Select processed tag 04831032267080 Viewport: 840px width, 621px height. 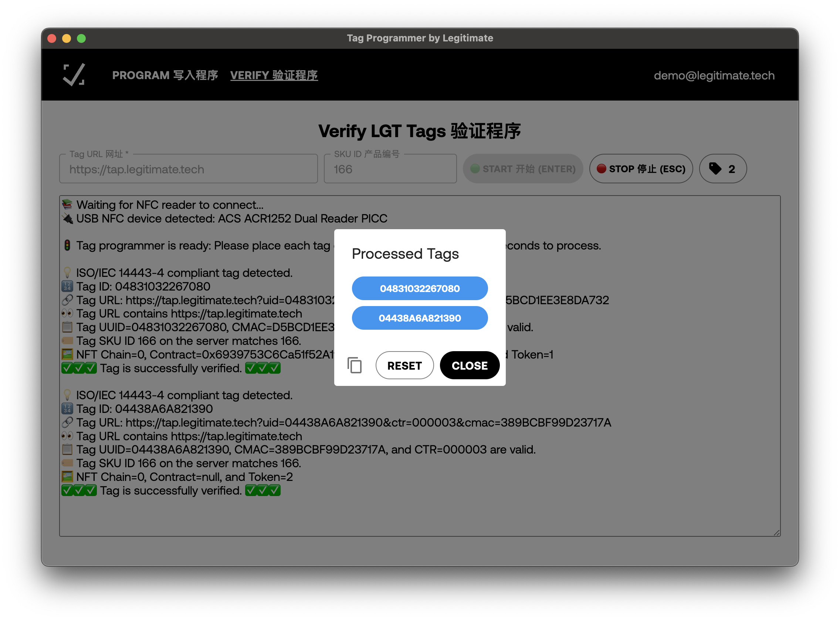[x=420, y=288]
